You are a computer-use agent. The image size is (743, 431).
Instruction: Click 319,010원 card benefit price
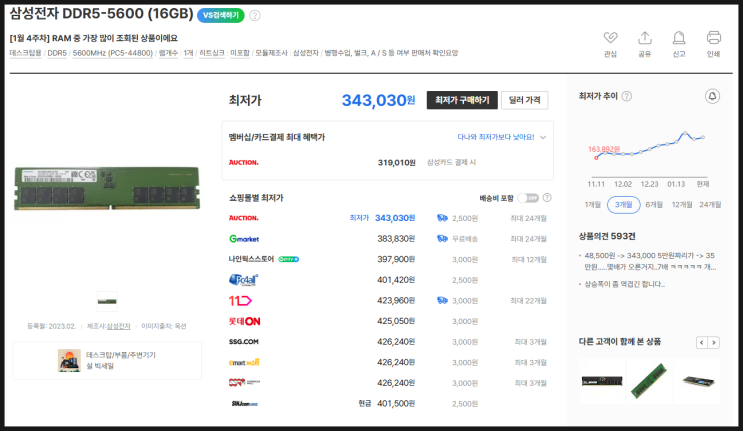pyautogui.click(x=397, y=162)
